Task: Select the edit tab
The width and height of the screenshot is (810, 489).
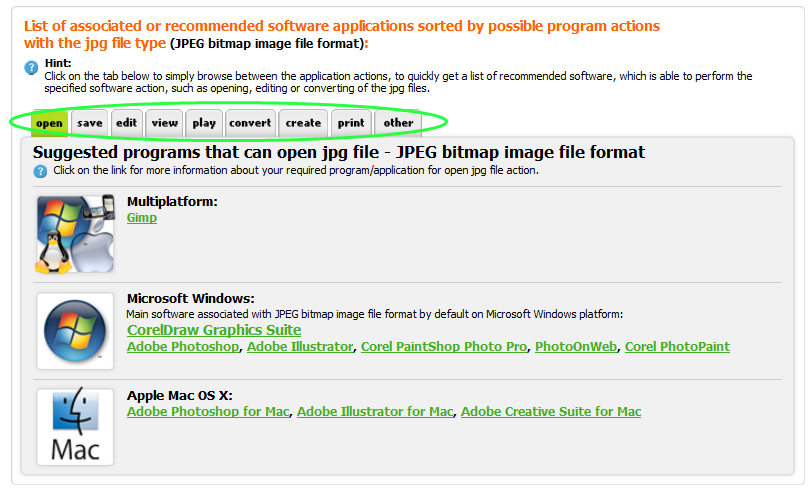Action: coord(126,123)
